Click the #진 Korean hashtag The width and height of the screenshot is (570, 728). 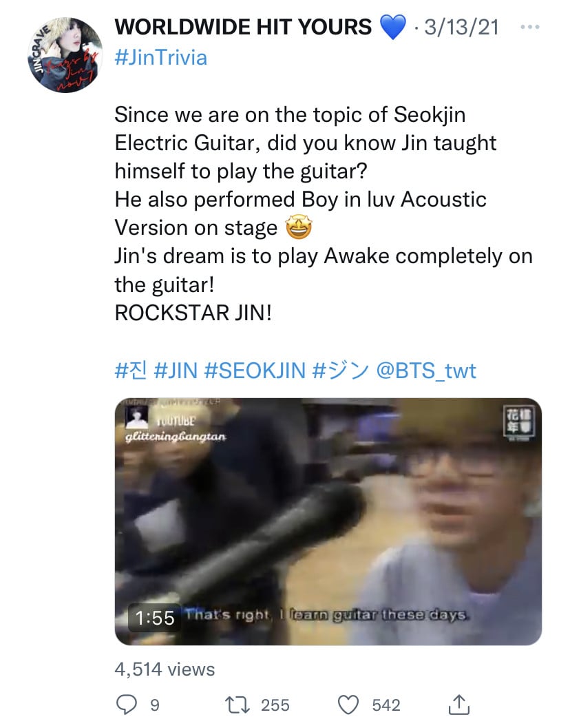(130, 371)
